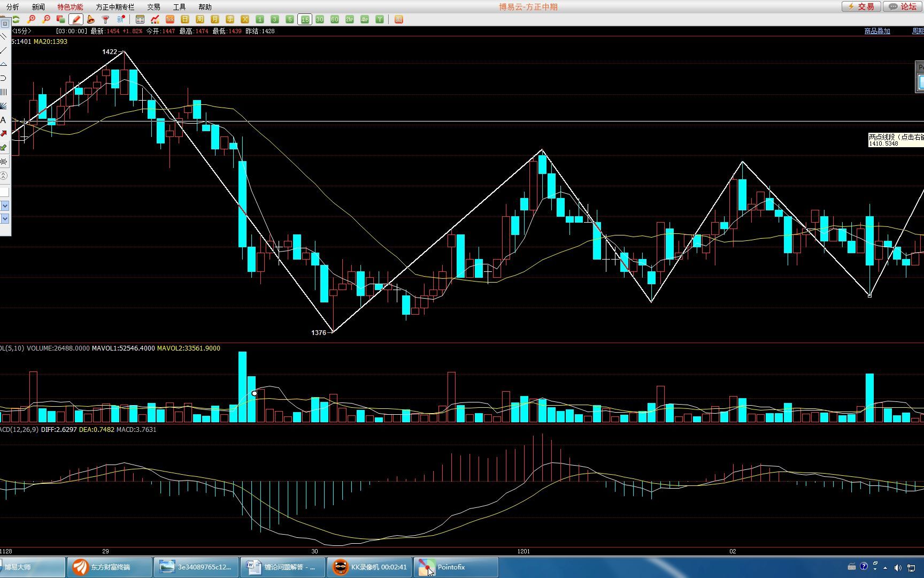Close the drawing tools palette
This screenshot has width=924, height=578.
pyautogui.click(x=5, y=24)
